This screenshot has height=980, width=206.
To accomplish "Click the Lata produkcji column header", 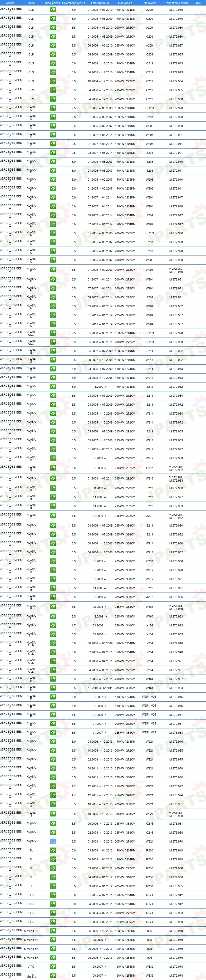I will pos(100,3).
